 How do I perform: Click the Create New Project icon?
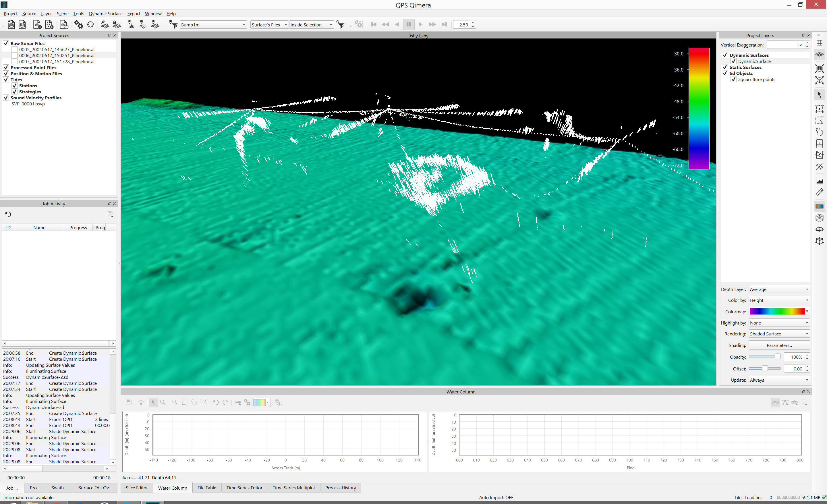coord(11,24)
